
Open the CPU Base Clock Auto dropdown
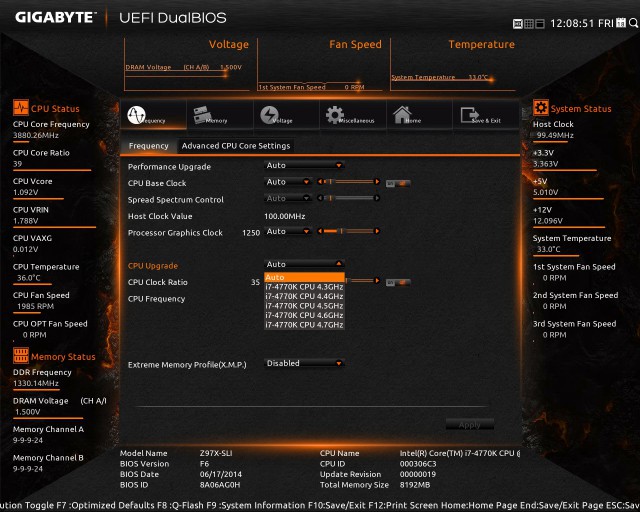[x=288, y=182]
